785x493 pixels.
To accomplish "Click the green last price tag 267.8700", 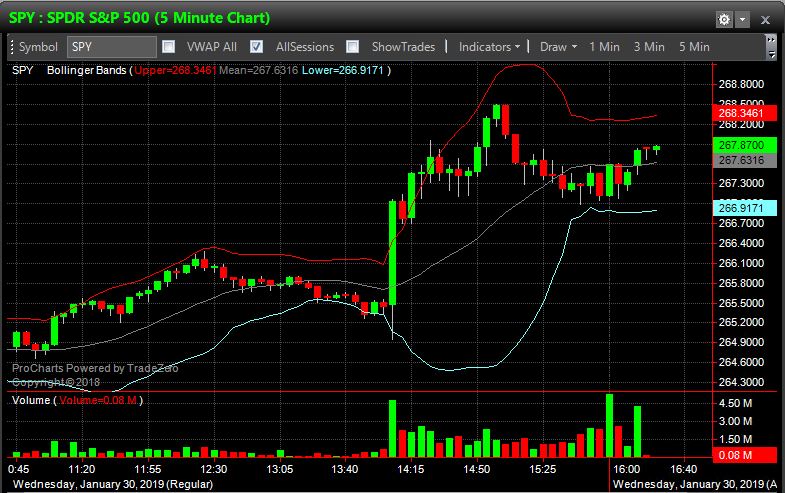I will (741, 146).
